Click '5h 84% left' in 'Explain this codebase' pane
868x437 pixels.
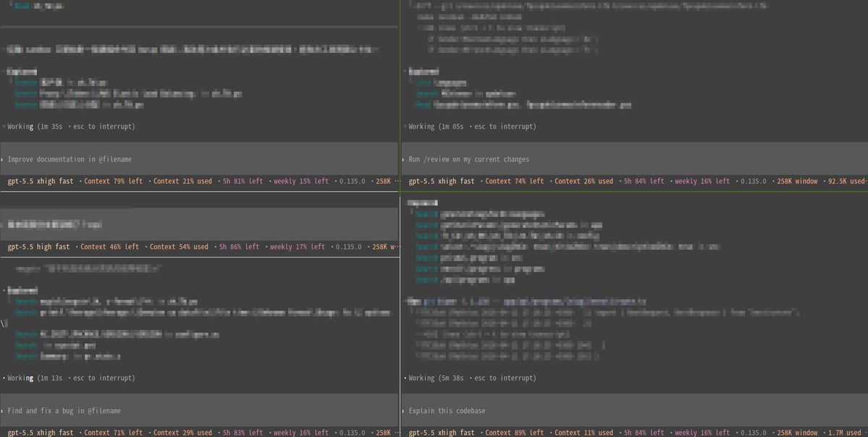point(644,433)
